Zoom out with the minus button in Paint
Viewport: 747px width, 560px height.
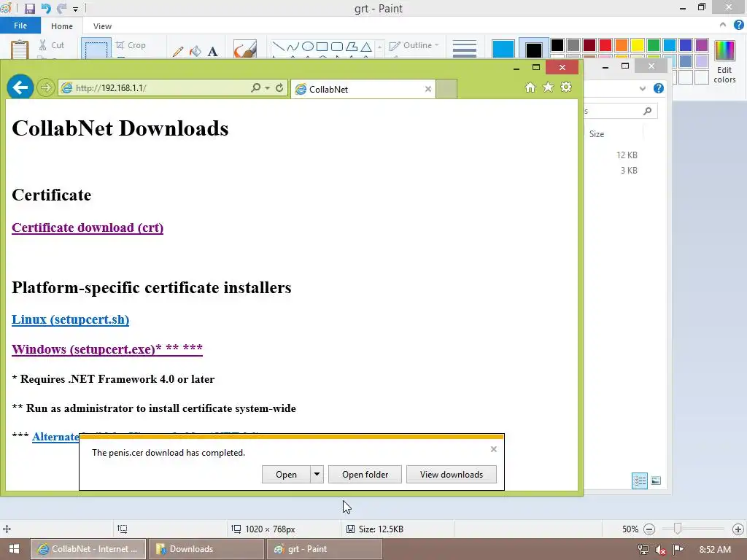(x=649, y=529)
